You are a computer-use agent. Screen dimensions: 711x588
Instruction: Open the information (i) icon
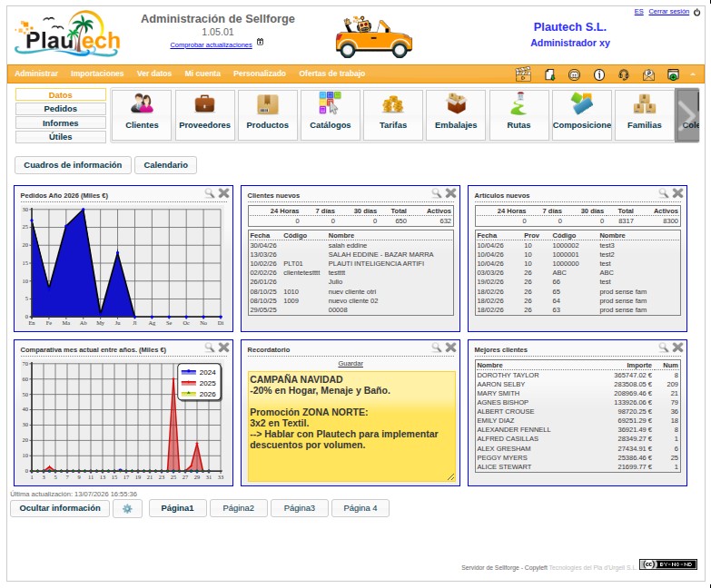coord(599,74)
